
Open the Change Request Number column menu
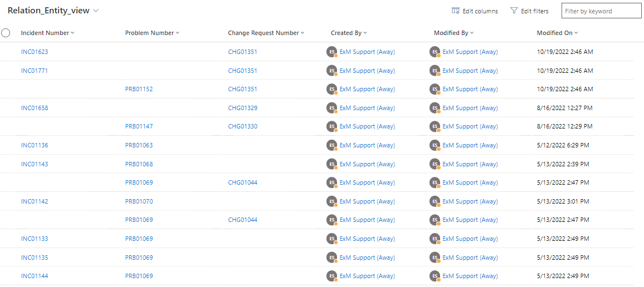pos(266,33)
